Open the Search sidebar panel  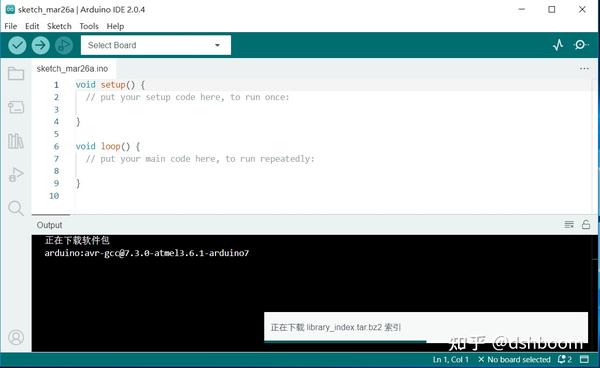point(16,208)
